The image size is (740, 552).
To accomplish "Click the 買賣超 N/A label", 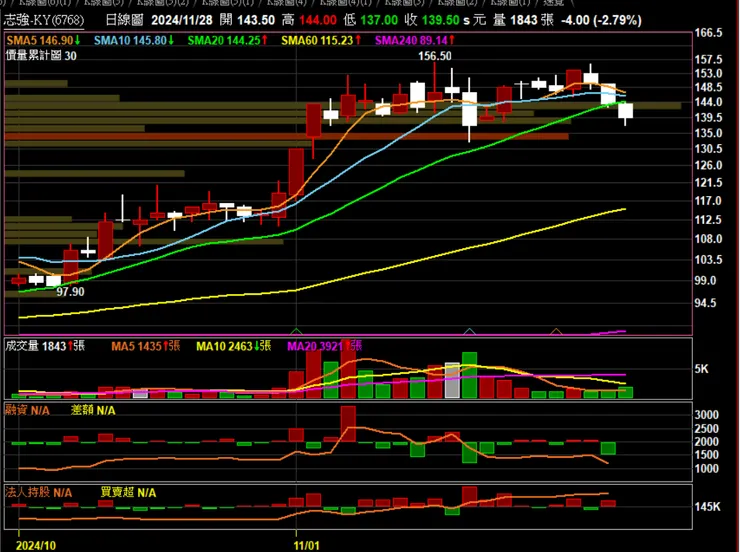I will [x=128, y=493].
